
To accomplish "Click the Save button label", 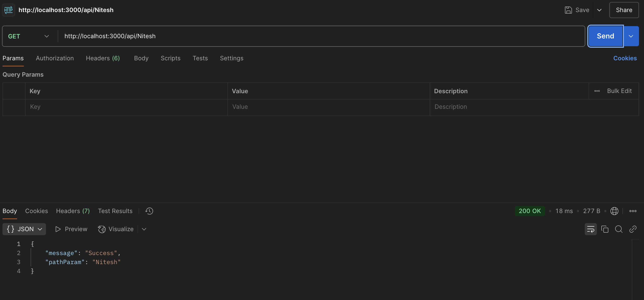I will pyautogui.click(x=582, y=10).
